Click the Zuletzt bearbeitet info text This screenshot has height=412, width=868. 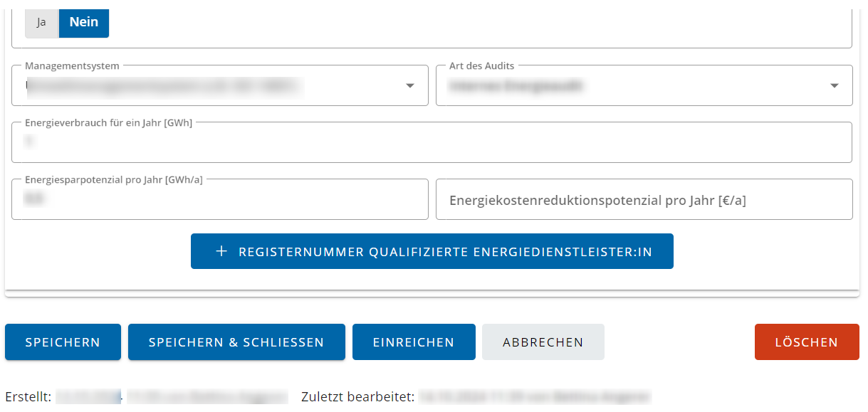pyautogui.click(x=476, y=397)
